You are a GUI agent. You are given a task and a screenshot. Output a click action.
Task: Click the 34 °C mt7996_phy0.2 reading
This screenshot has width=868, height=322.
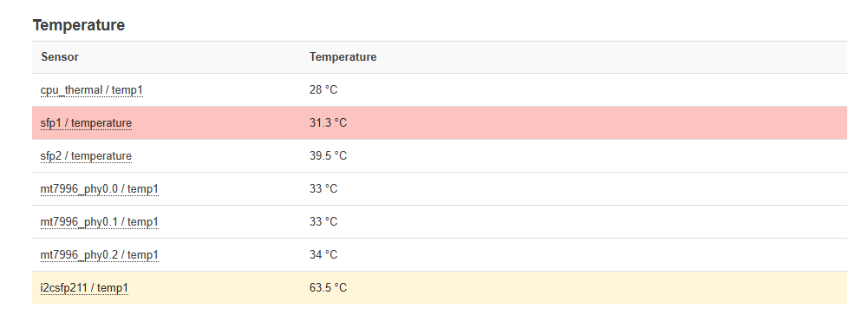click(323, 255)
